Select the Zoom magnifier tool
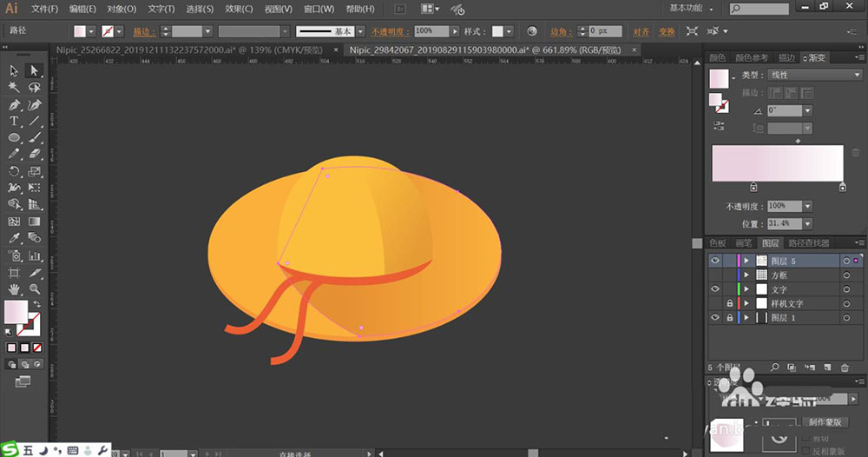 (35, 288)
